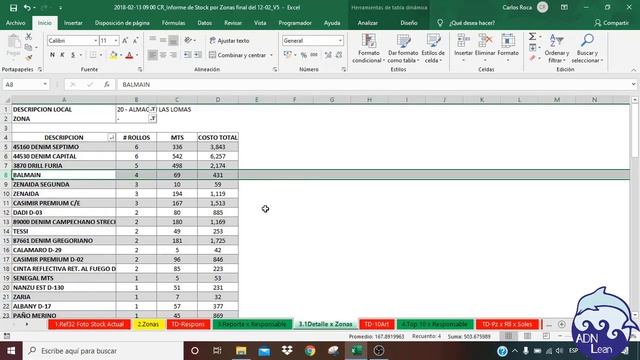This screenshot has height=360, width=640.
Task: Switch to the Datos tab
Action: point(204,23)
